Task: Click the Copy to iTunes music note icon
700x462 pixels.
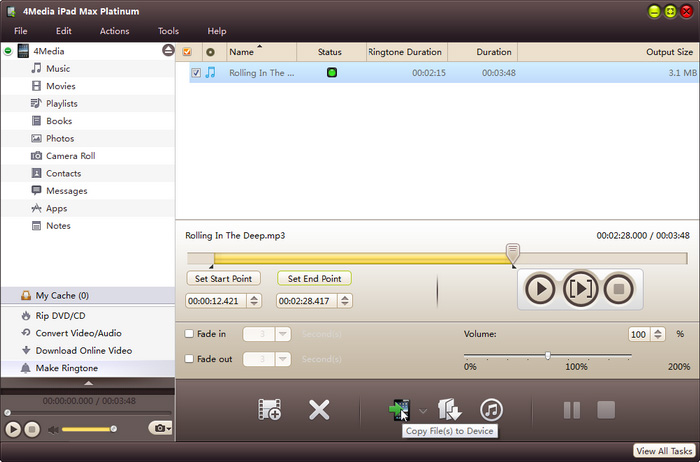Action: click(x=491, y=409)
